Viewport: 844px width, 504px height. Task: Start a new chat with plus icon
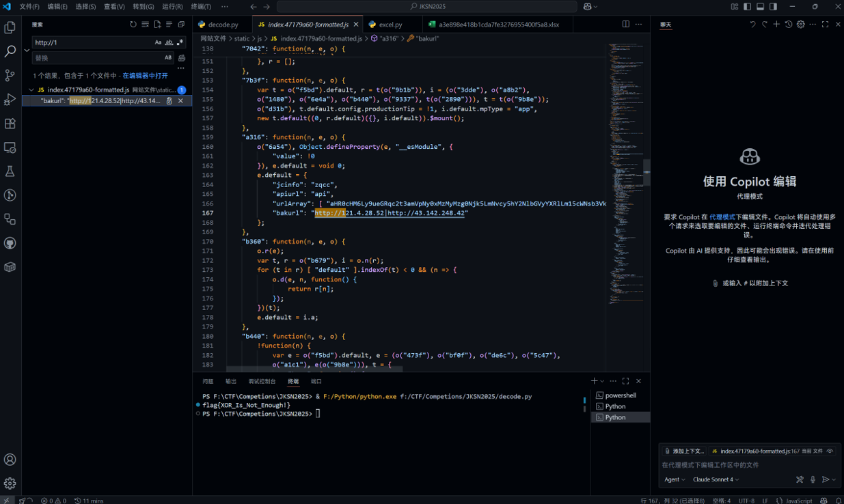coord(776,25)
